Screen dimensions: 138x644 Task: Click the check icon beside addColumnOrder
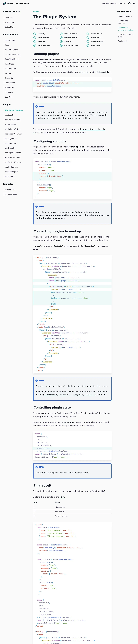pyautogui.click(x=35, y=38)
